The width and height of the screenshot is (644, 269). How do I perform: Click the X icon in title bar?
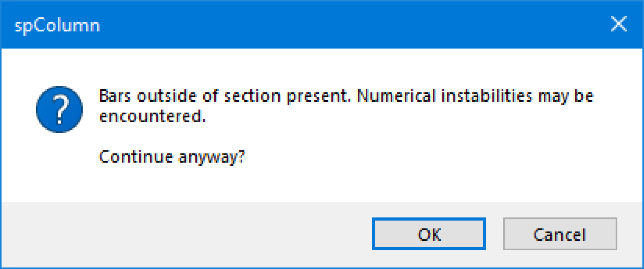tap(618, 24)
